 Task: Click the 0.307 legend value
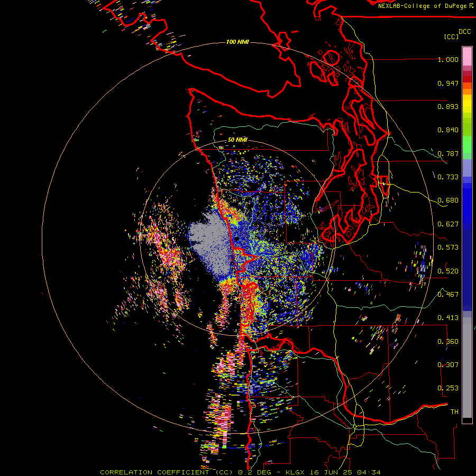click(448, 364)
